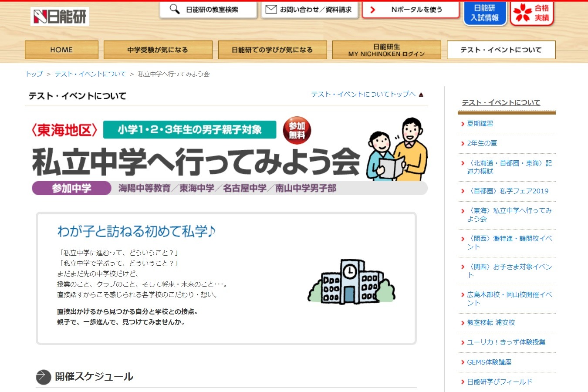Viewport: 588px width, 392px height.
Task: Click the 開催スケジュール section heading
Action: [x=94, y=377]
